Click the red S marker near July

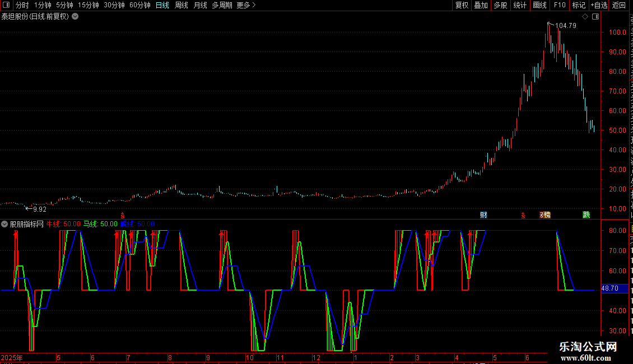point(123,216)
